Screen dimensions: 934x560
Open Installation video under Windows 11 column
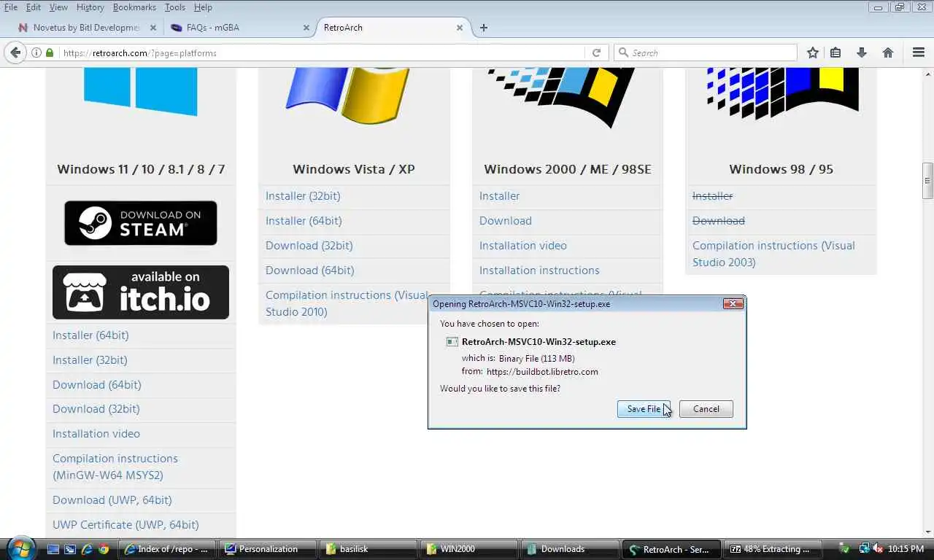tap(96, 434)
